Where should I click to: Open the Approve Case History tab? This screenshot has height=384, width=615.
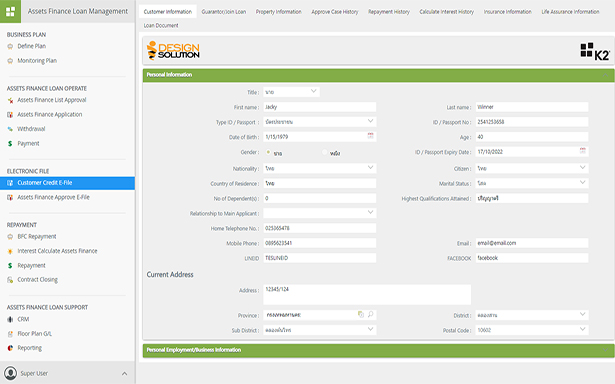point(335,12)
